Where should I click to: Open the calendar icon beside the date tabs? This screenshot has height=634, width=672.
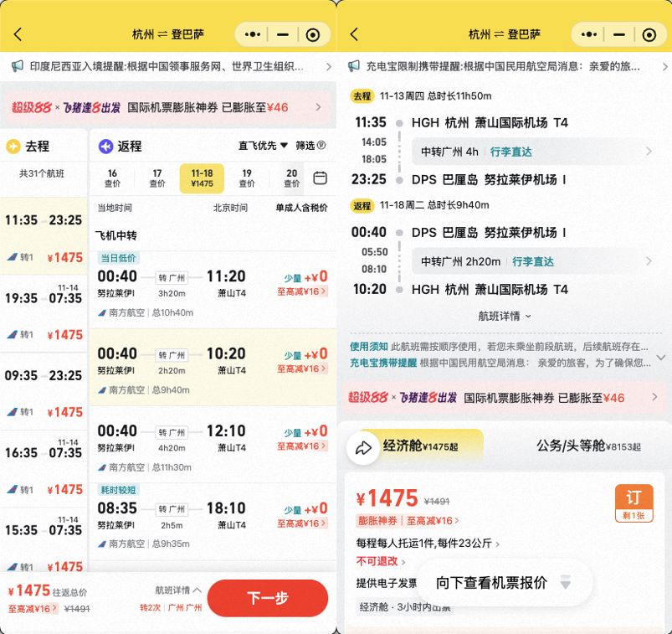pyautogui.click(x=320, y=177)
